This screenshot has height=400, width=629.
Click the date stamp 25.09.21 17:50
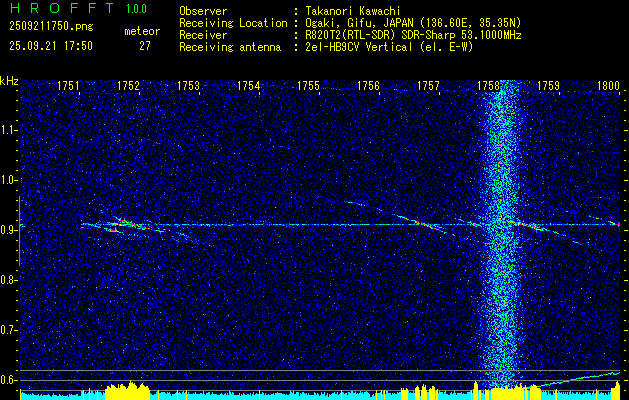point(51,46)
